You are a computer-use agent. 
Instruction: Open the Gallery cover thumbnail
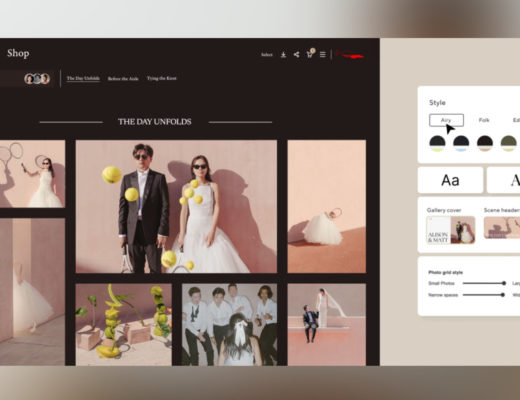pyautogui.click(x=451, y=230)
